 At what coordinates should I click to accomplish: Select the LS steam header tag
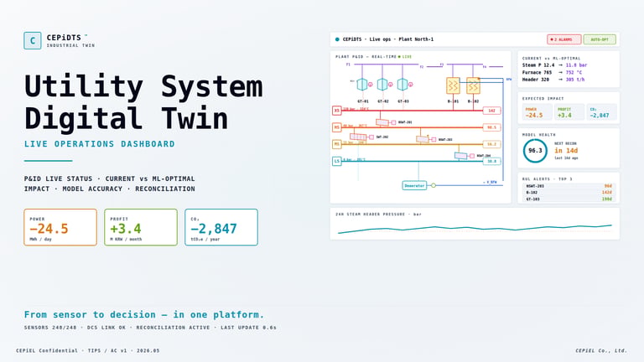(x=337, y=161)
